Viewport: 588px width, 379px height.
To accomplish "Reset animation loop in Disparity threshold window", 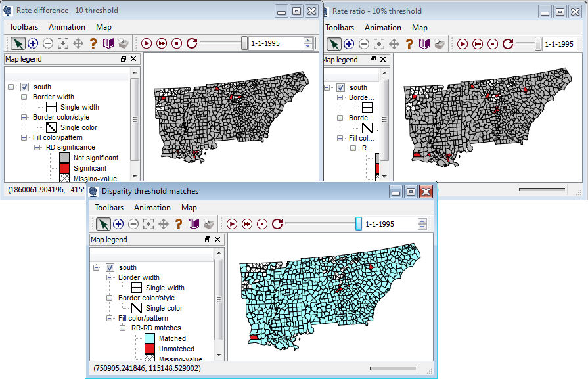I will (277, 224).
